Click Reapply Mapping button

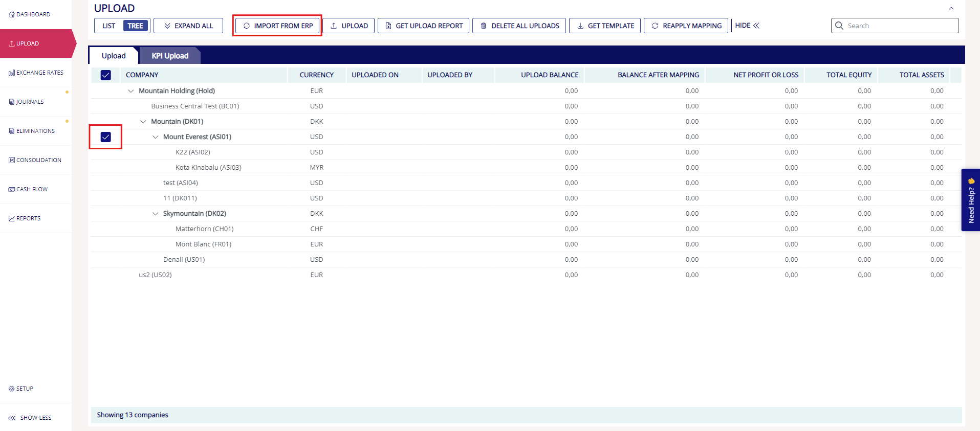(x=686, y=26)
